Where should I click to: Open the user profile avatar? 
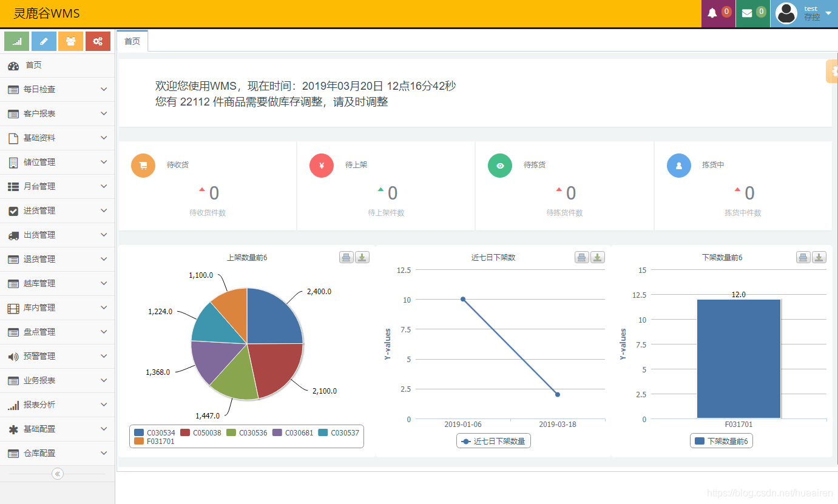tap(785, 13)
